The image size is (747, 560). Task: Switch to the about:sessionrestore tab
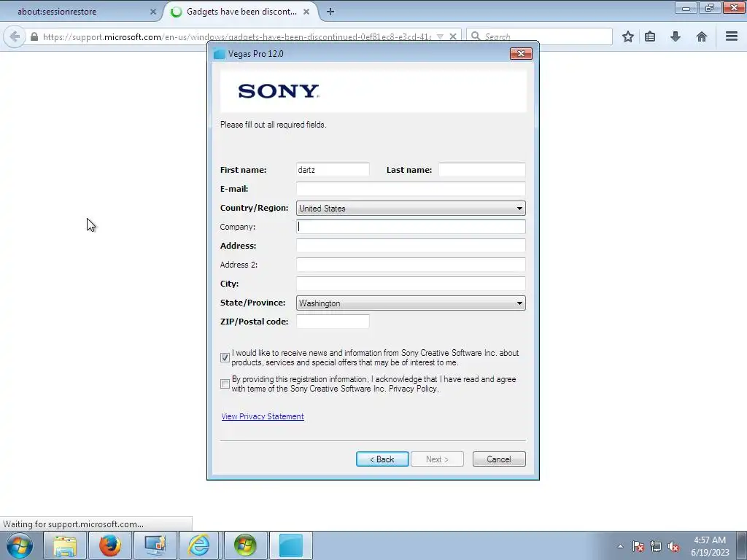(x=81, y=12)
